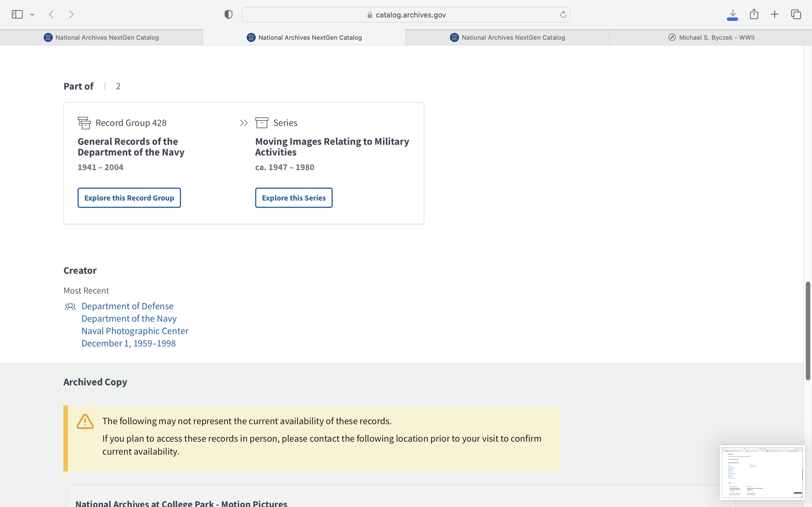The image size is (812, 507).
Task: Go back to the previous page
Action: [51, 14]
